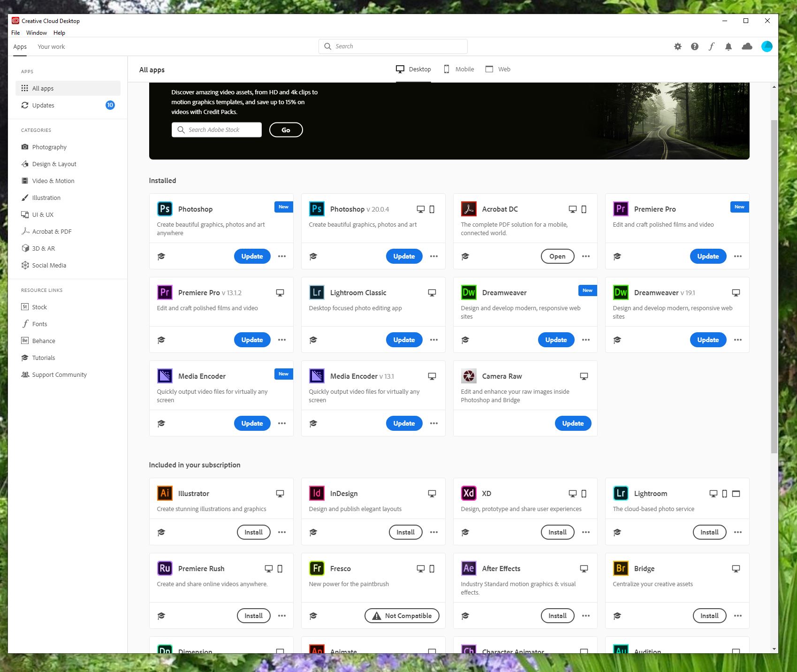This screenshot has width=797, height=672.
Task: Switch to the Your work tab
Action: tap(51, 46)
